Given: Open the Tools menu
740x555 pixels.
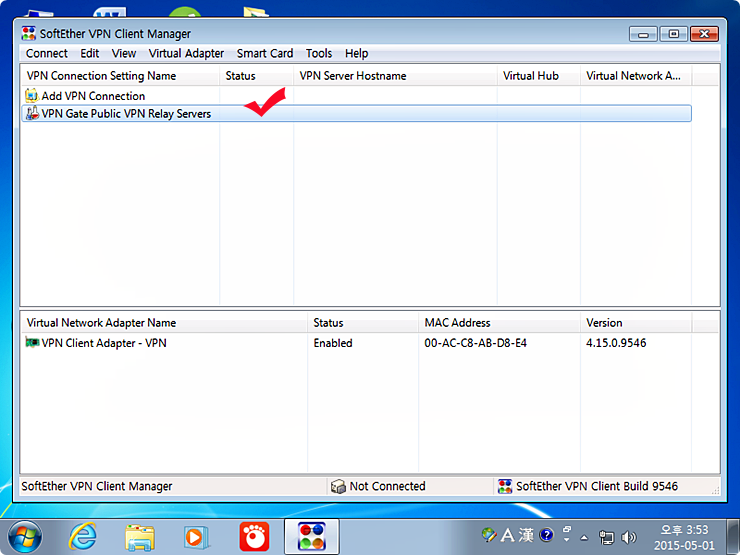Looking at the screenshot, I should [319, 53].
